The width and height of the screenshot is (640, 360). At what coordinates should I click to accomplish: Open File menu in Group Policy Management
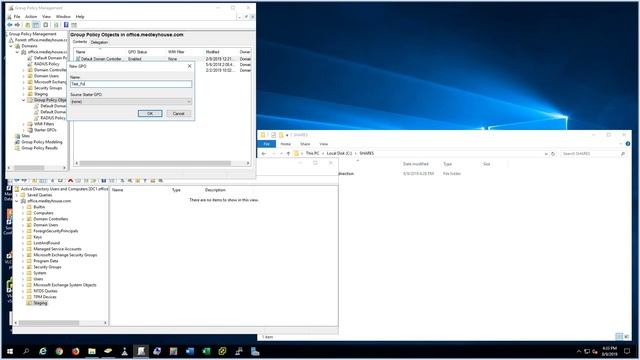17,17
